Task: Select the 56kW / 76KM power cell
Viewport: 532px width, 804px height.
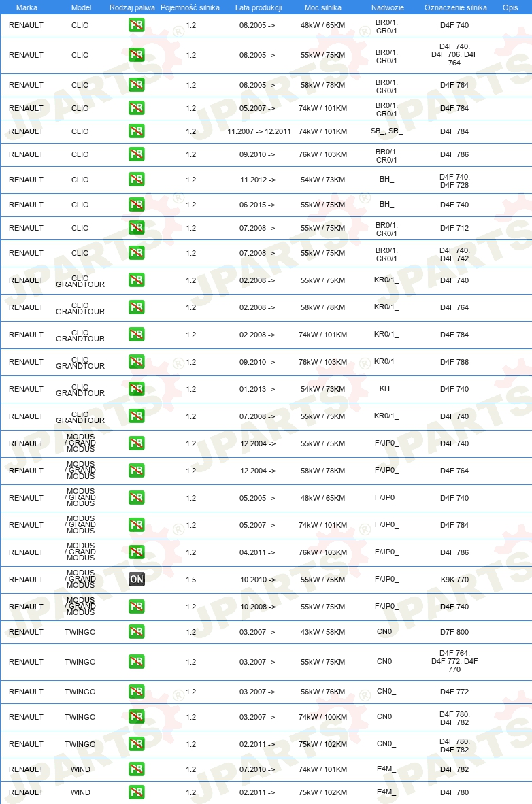Action: (x=322, y=692)
